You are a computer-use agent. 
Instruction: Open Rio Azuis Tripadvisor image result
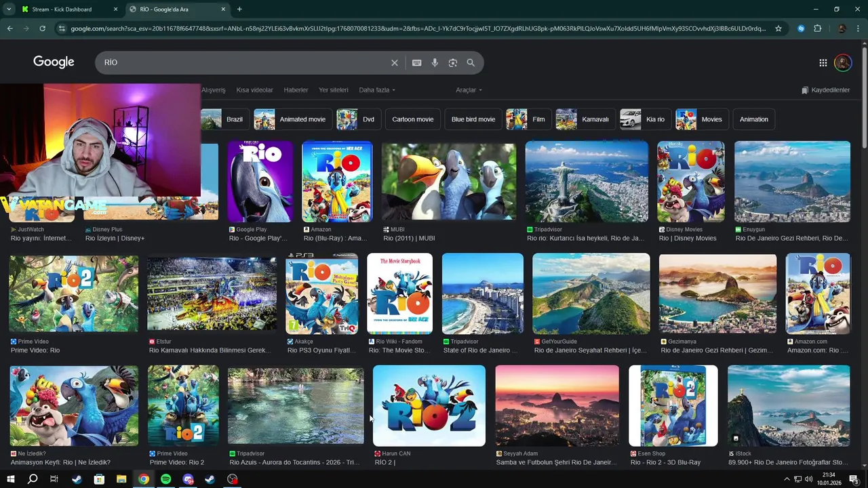point(296,406)
